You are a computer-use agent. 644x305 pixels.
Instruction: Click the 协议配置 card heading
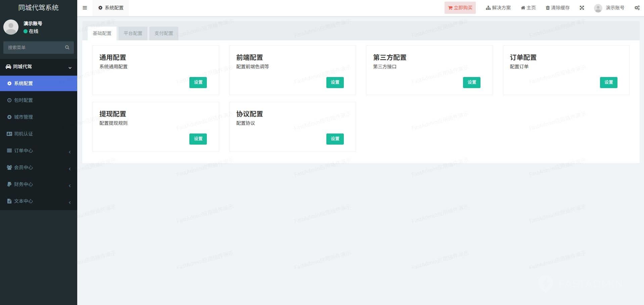point(249,114)
